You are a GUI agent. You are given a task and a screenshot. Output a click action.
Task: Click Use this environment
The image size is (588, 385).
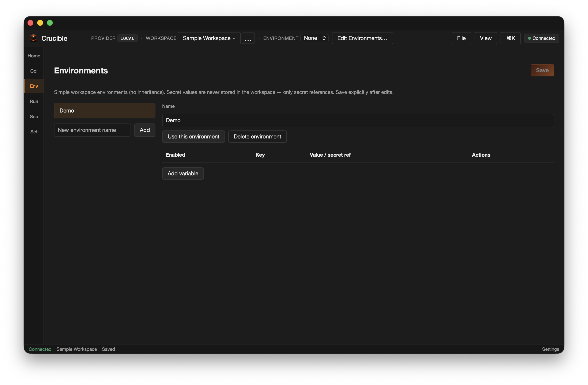click(193, 137)
